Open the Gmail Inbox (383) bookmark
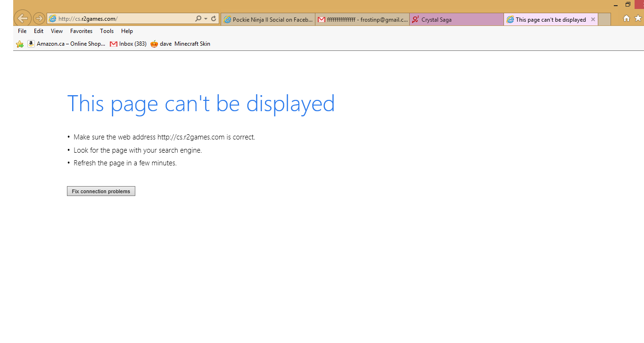Screen dimensions: 644x343 click(x=128, y=44)
